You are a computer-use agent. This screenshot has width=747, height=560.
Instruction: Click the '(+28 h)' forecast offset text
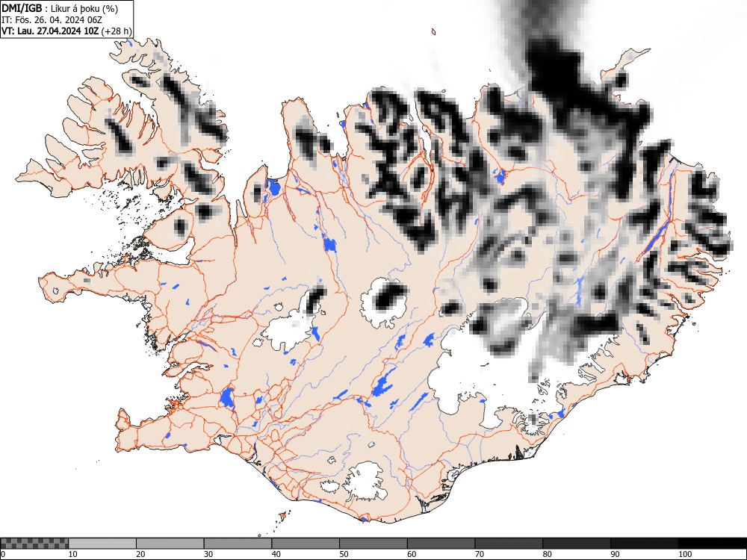pos(116,31)
